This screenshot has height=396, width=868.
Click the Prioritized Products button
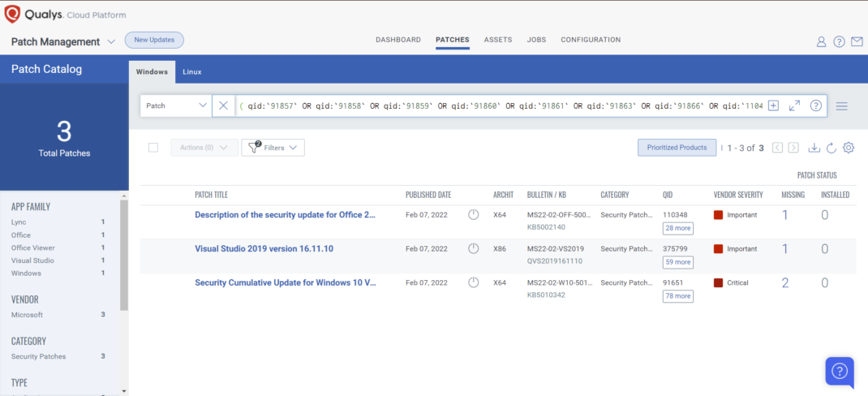tap(677, 148)
